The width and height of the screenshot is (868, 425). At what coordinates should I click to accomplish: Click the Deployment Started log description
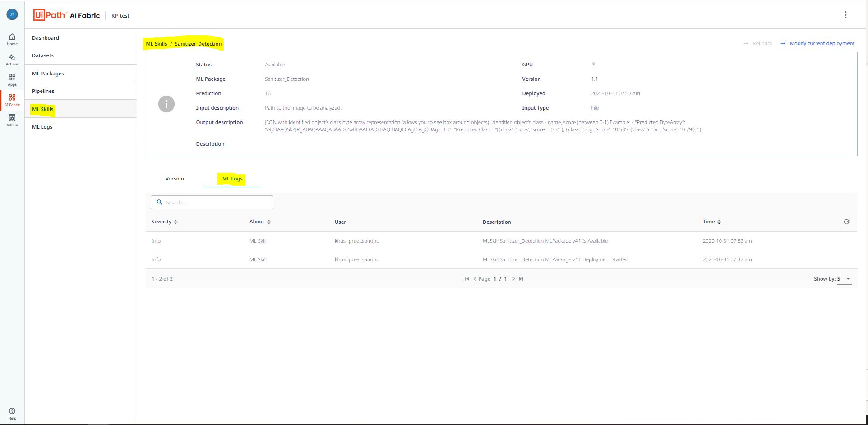click(x=555, y=259)
